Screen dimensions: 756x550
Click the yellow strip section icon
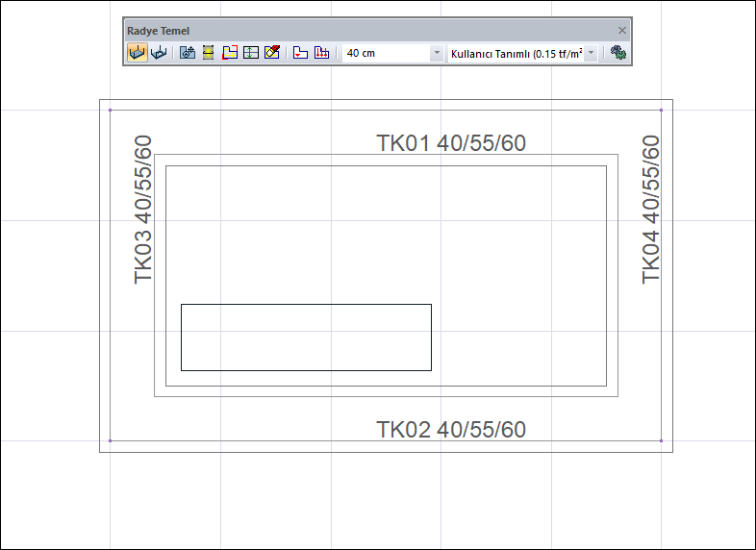(209, 53)
